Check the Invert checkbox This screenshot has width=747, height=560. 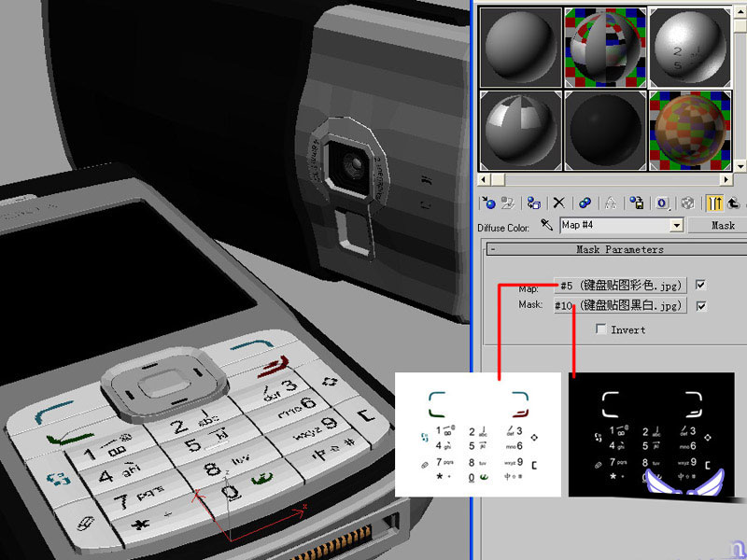pyautogui.click(x=602, y=329)
